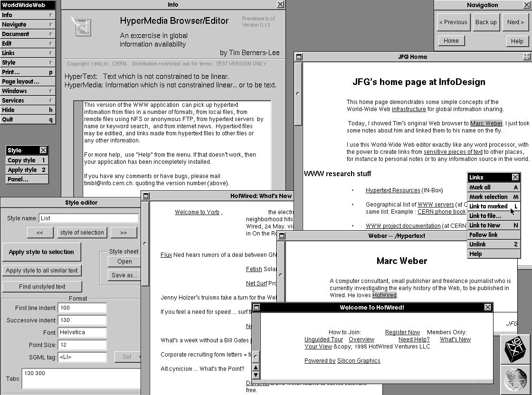
Task: Click Find unstyled text button
Action: [x=42, y=286]
